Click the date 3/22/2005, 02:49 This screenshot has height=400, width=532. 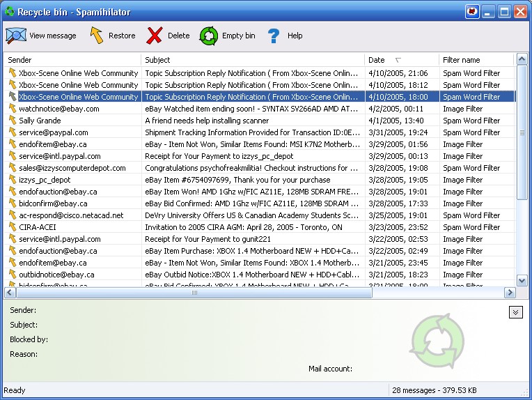pyautogui.click(x=398, y=251)
